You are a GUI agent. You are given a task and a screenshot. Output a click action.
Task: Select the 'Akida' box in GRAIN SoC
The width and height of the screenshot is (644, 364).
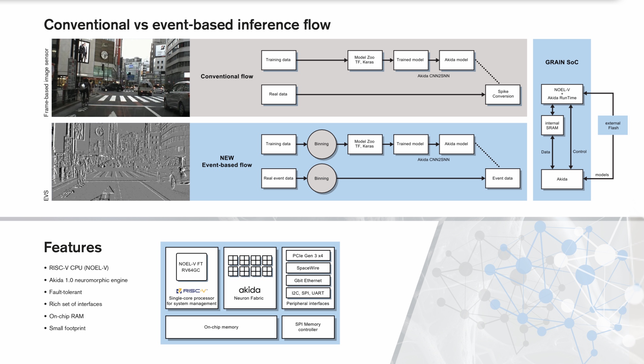[x=562, y=179]
